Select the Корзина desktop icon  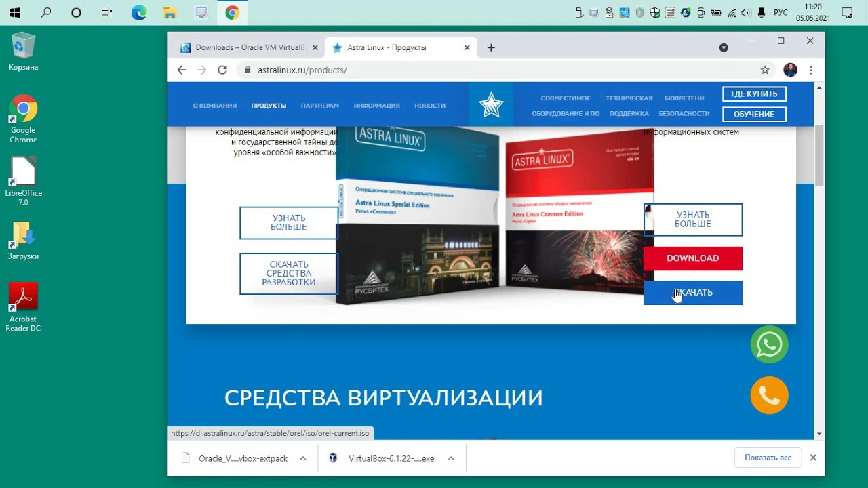(24, 52)
